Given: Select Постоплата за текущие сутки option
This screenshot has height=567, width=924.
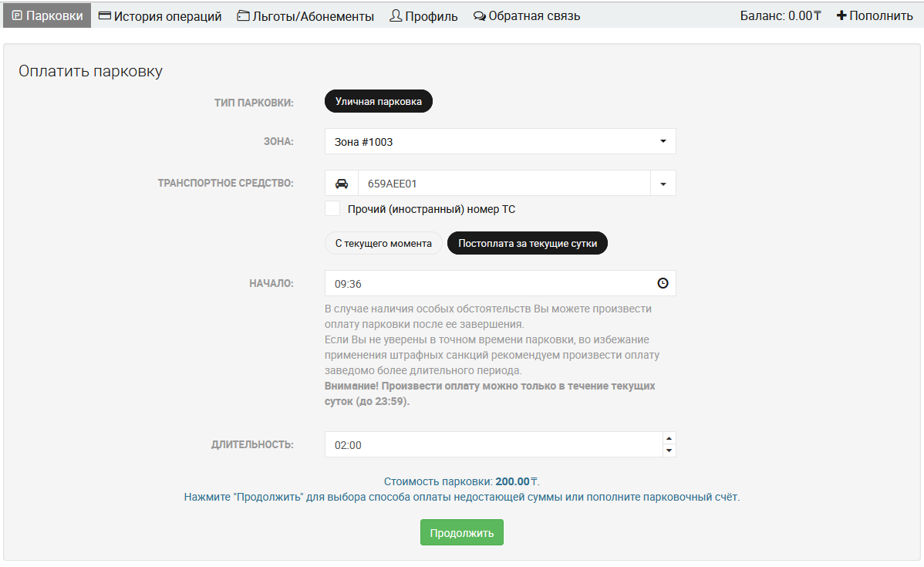Looking at the screenshot, I should coord(528,243).
